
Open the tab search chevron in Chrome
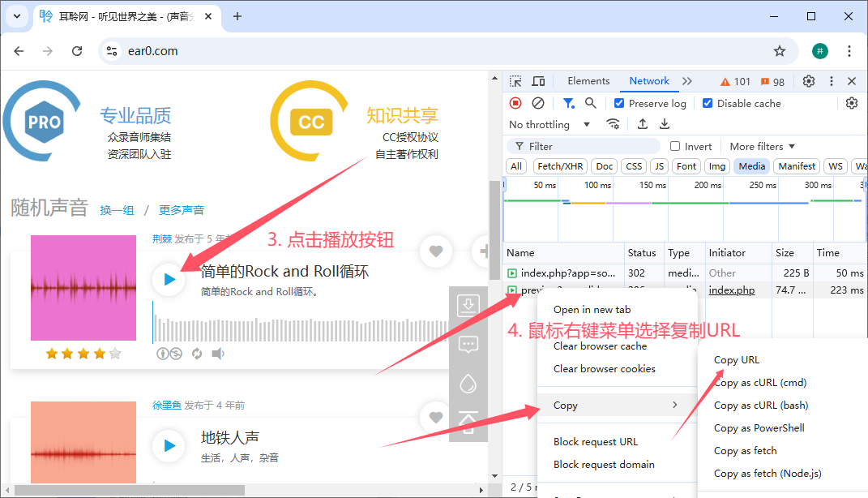[x=17, y=16]
